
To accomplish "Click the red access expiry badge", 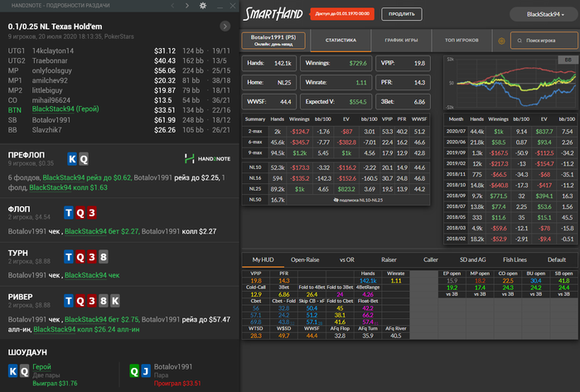I will [x=342, y=14].
